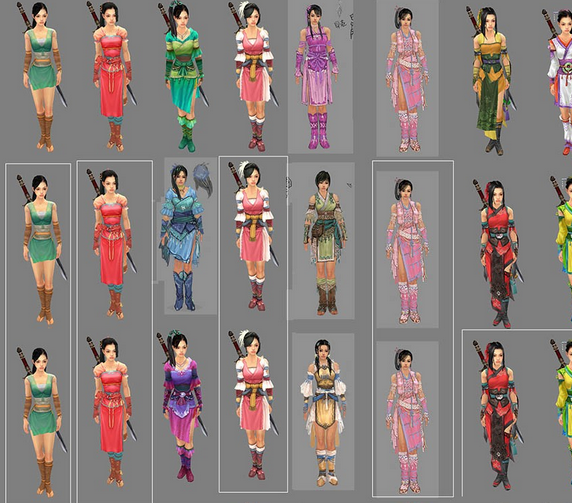
Task: Select the middle-row red long dress character
Action: 112,244
